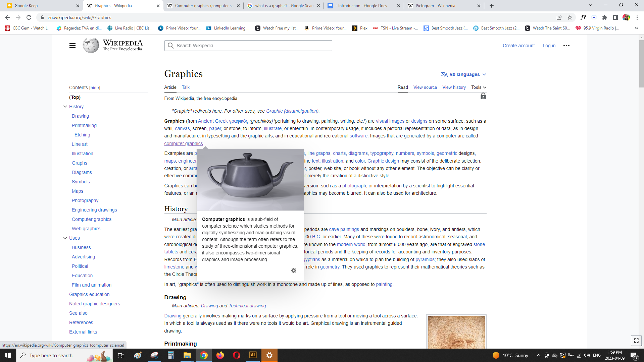Viewport: 644px width, 362px height.
Task: Bookmark this page with the star icon
Action: coord(570,17)
